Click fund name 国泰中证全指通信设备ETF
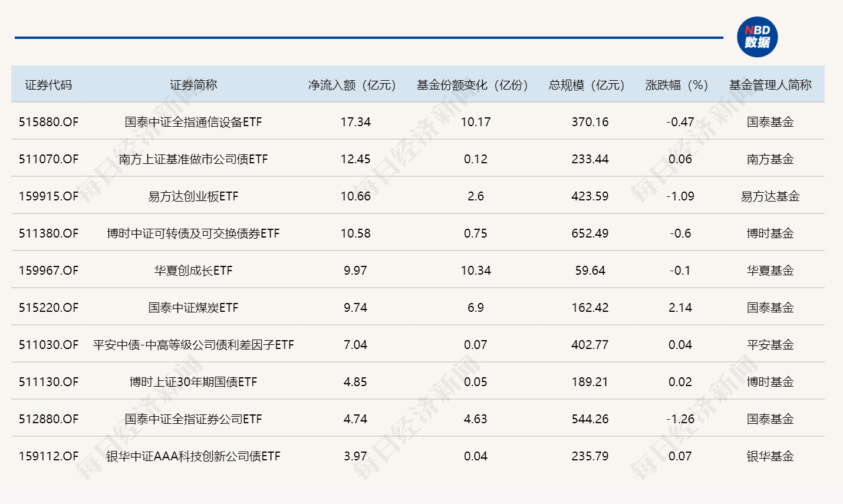Screen dimensions: 843x504 pyautogui.click(x=193, y=122)
